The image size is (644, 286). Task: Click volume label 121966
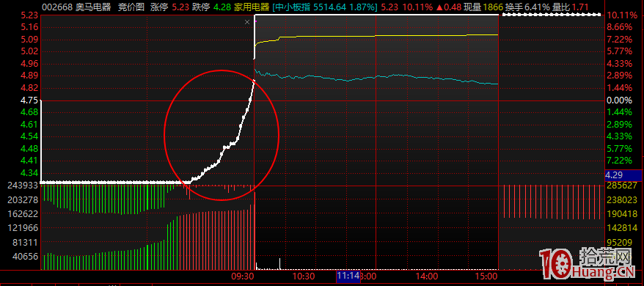point(23,227)
